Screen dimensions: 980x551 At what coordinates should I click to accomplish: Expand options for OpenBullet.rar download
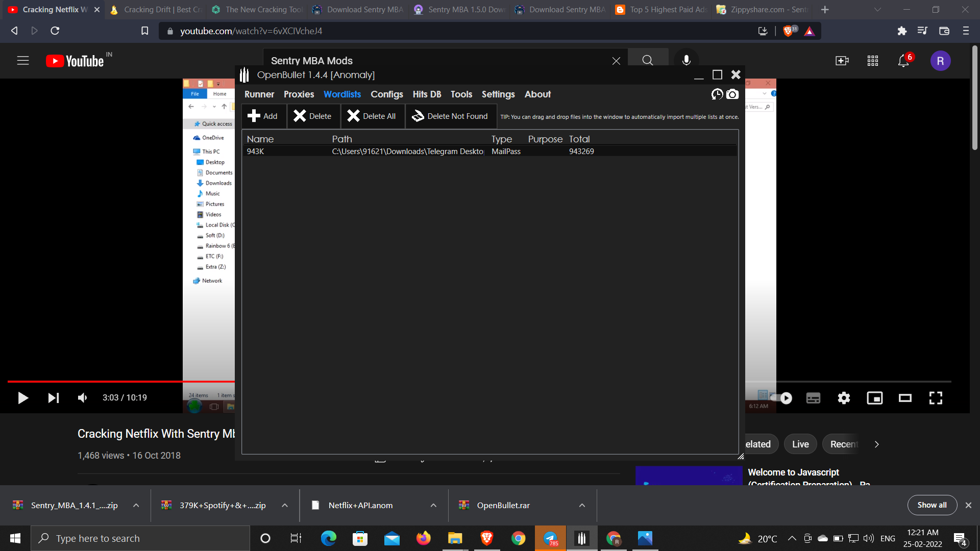pos(582,506)
